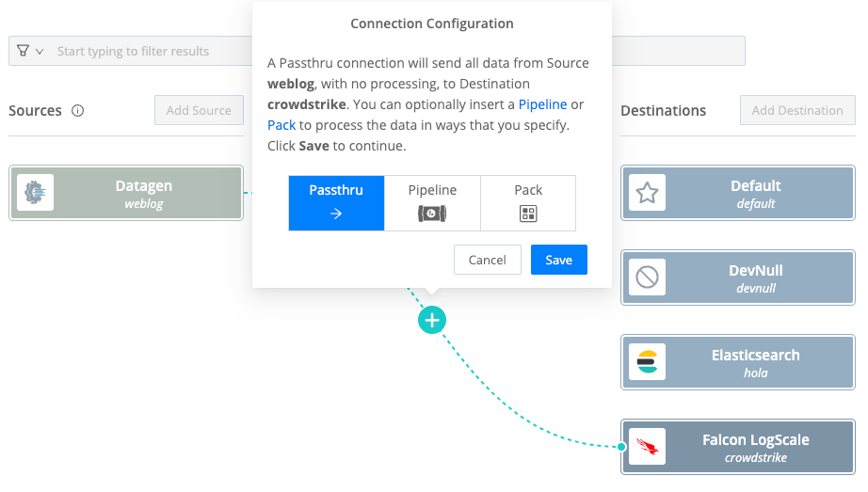Image resolution: width=868 pixels, height=492 pixels.
Task: Click the Destinations heading
Action: click(663, 111)
